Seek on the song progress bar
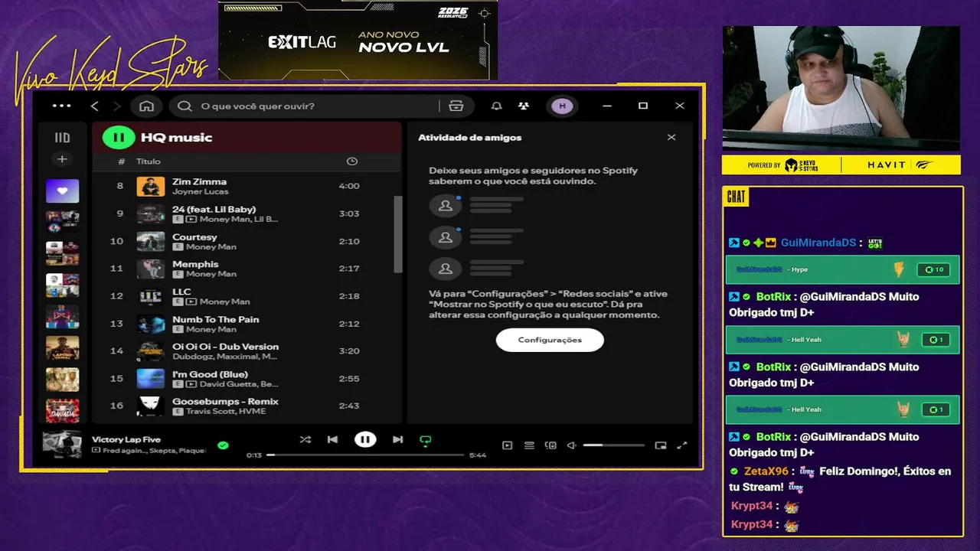Viewport: 980px width, 551px height. (x=366, y=455)
